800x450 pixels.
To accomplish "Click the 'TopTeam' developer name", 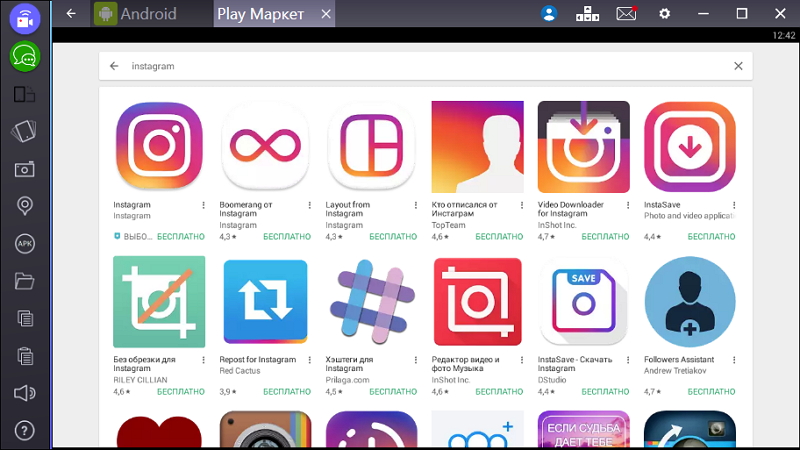I will [448, 225].
